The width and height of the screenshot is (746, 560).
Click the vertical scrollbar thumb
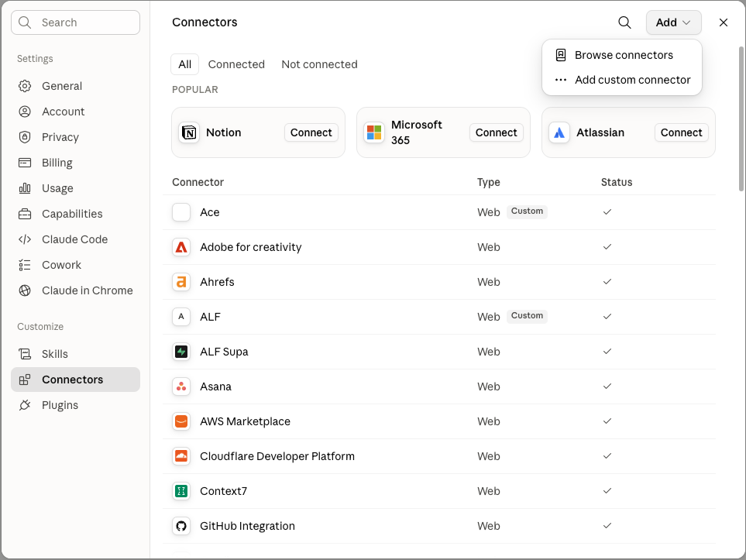pos(741,119)
